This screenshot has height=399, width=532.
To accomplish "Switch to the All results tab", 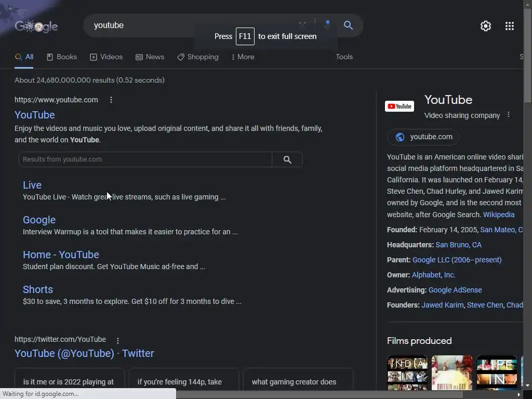I will (24, 57).
